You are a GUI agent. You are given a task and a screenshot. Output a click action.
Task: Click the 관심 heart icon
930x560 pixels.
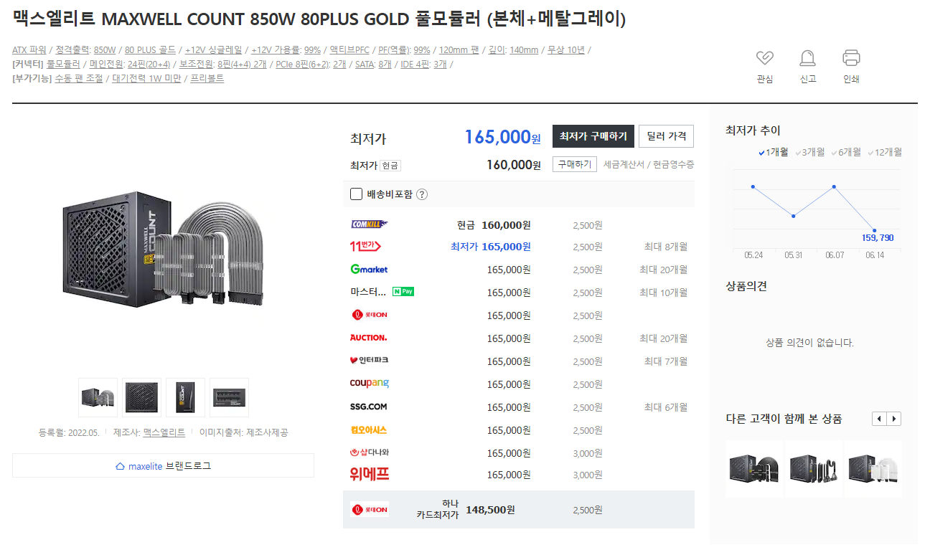(765, 58)
